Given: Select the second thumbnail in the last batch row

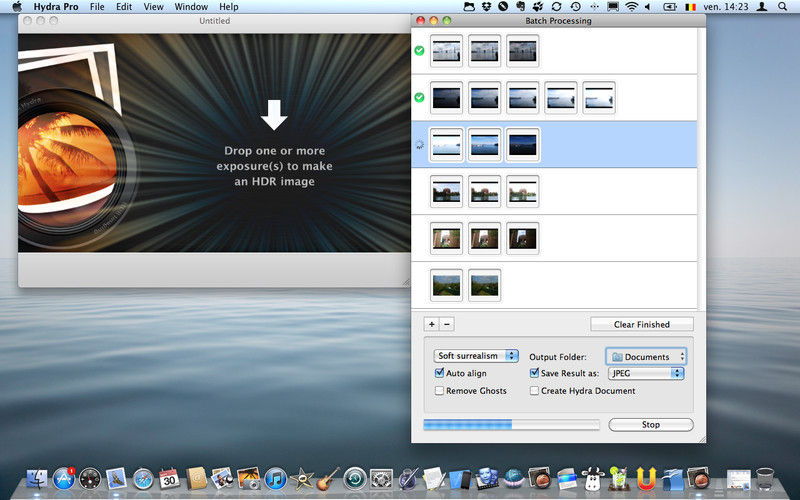Looking at the screenshot, I should [484, 285].
